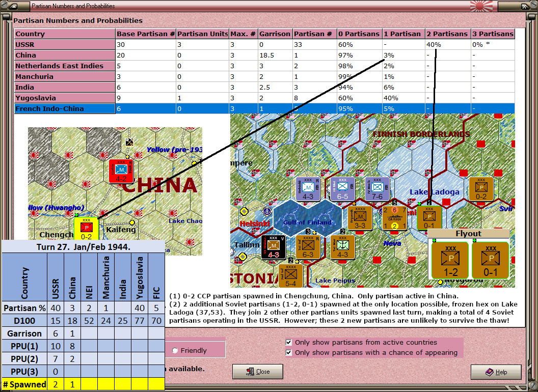The image size is (538, 392).
Task: Click the Japanese flag icon in title bar
Action: (481, 6)
